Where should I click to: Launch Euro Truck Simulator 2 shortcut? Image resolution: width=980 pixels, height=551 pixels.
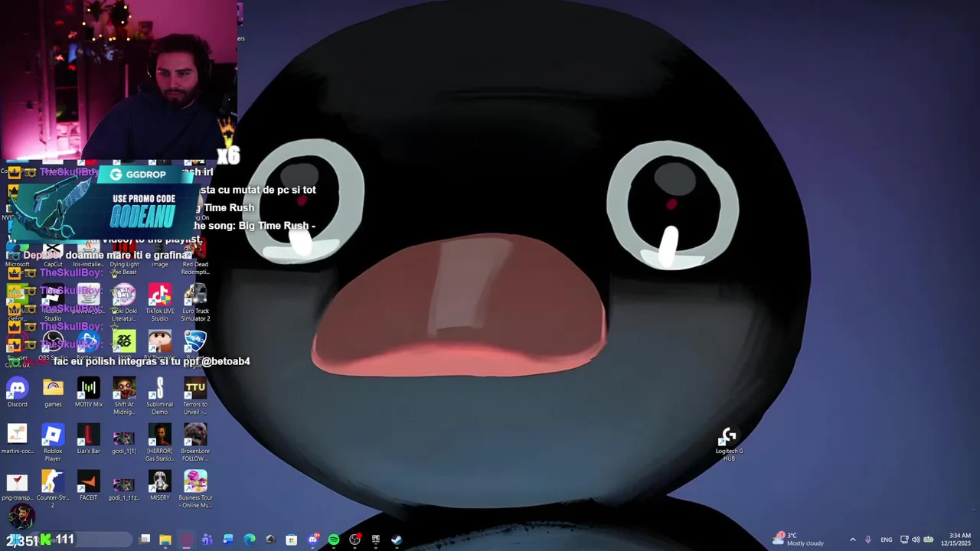(195, 303)
